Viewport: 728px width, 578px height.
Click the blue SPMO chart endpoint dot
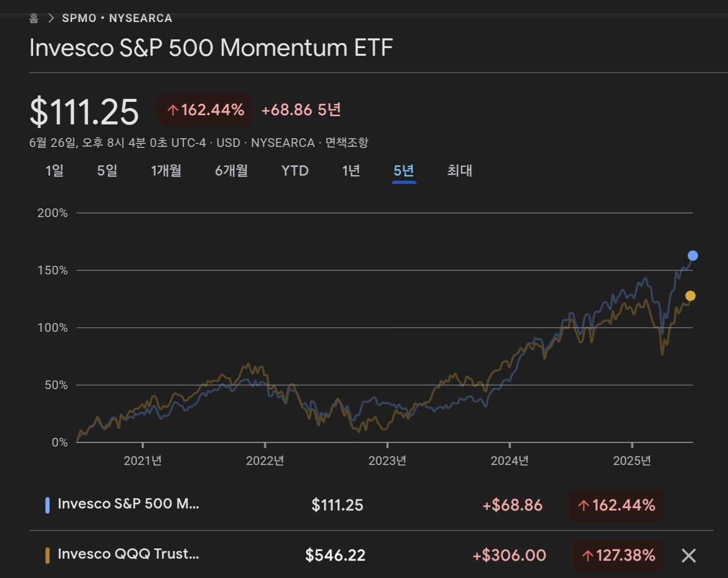693,255
